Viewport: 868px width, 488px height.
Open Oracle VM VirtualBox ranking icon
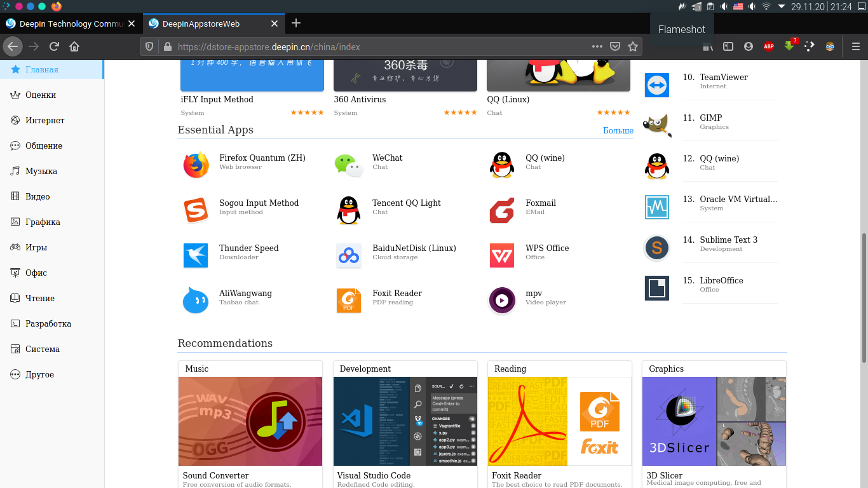(x=657, y=207)
